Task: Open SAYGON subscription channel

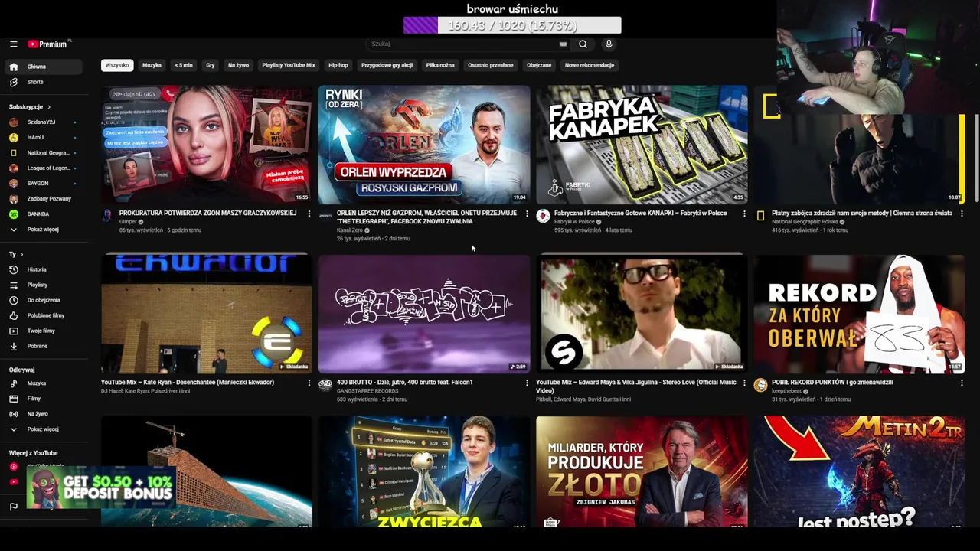Action: coord(42,184)
